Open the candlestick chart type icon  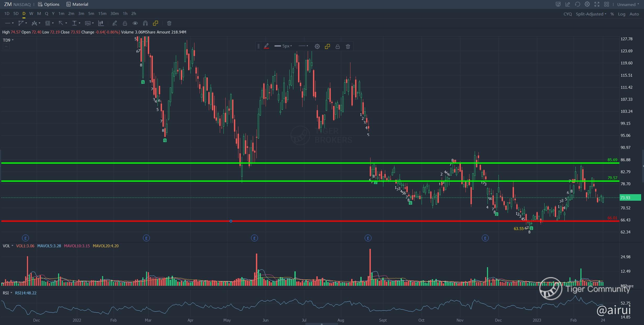click(x=101, y=23)
